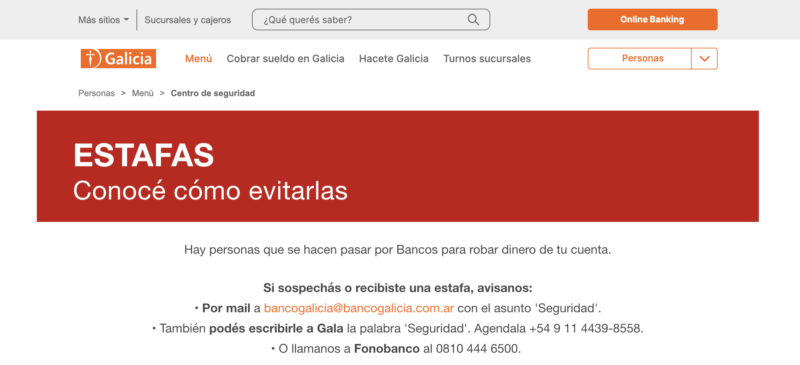
Task: Click the ESTAFAS banner heading
Action: click(x=143, y=156)
